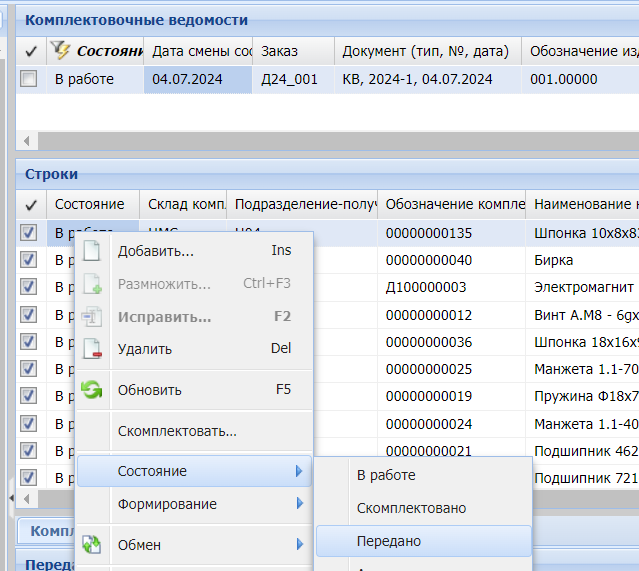Screen dimensions: 639x571
Task: Uncheck the row checkbox for Шпонка 10x8x8
Action: 30,233
